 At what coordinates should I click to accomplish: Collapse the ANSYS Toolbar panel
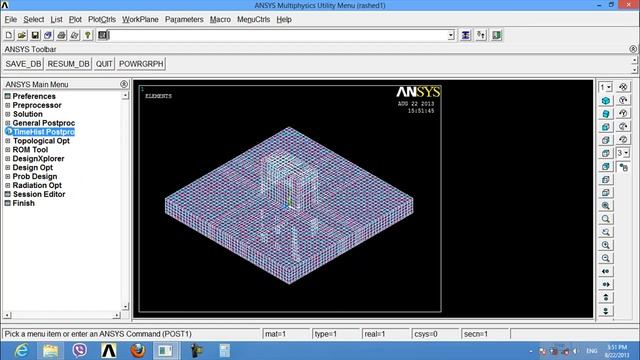[633, 49]
